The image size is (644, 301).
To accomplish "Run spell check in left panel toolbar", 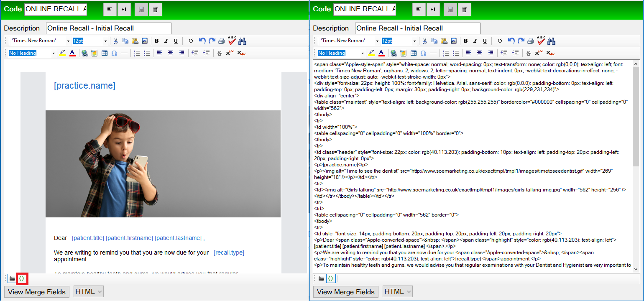I will [232, 41].
